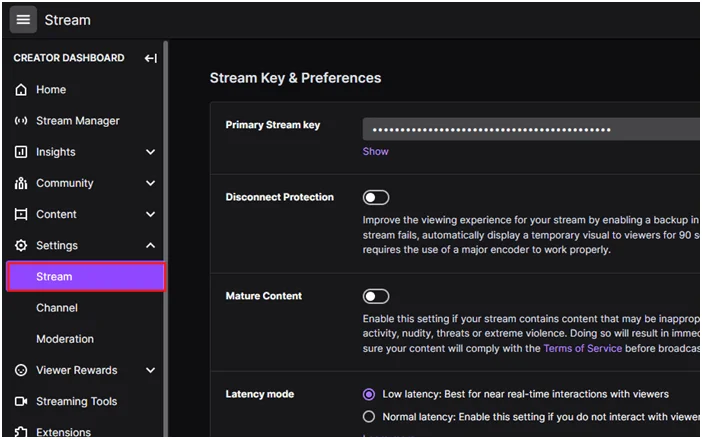Click the Viewer Rewards smiley icon
The width and height of the screenshot is (702, 439).
(21, 370)
